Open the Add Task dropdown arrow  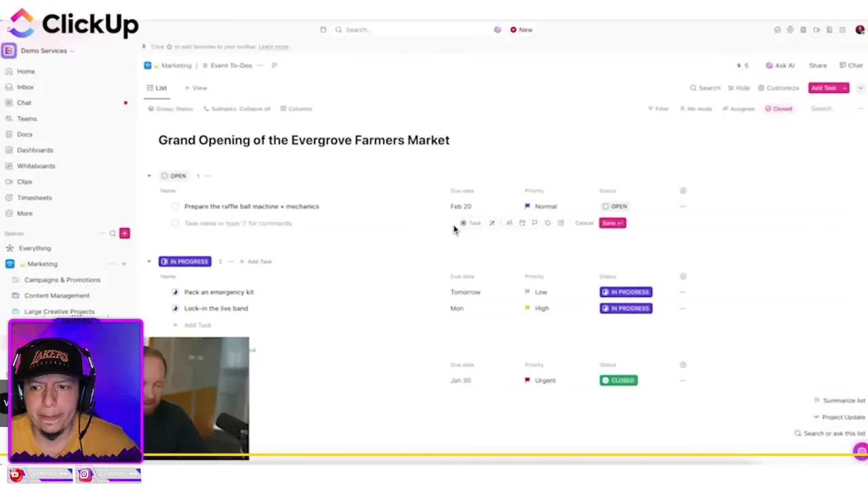[844, 88]
